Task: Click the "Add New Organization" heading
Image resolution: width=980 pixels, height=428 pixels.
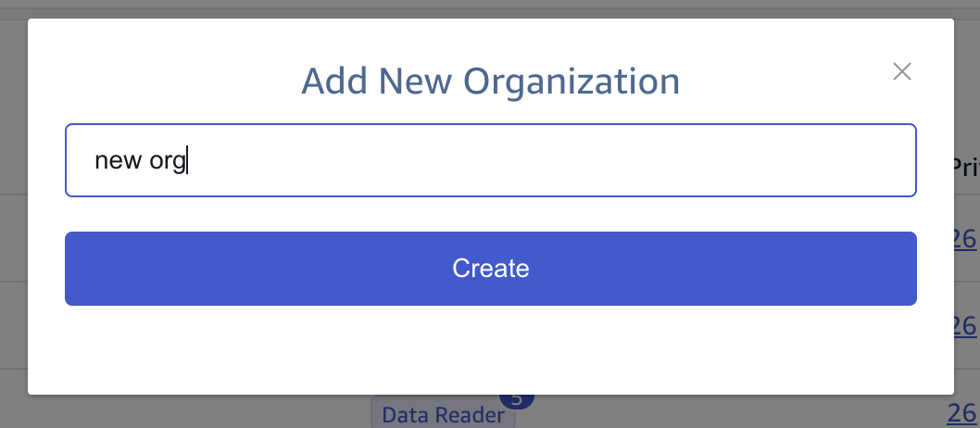Action: (x=490, y=82)
